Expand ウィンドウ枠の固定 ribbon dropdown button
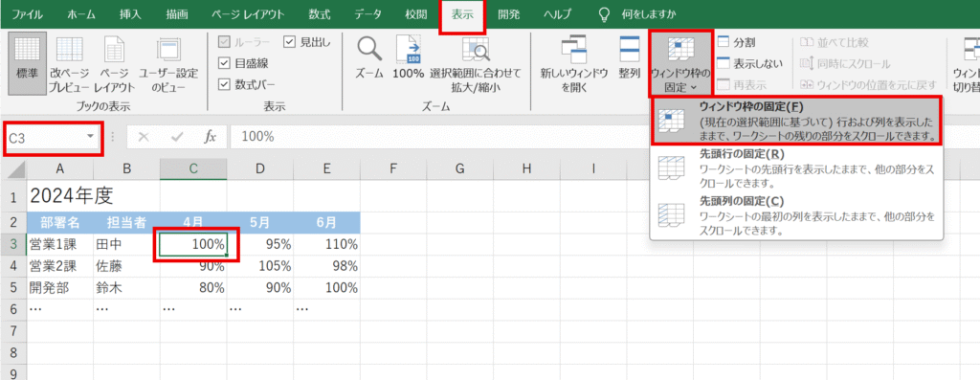The height and width of the screenshot is (380, 980). (x=680, y=65)
